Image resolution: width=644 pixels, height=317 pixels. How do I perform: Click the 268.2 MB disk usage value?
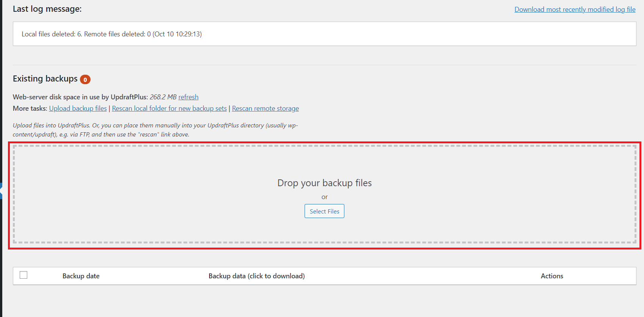(x=163, y=97)
